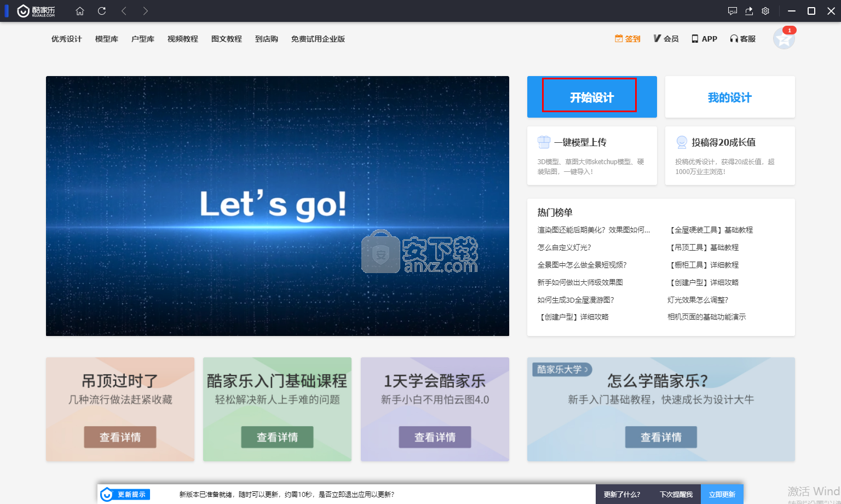Click 投稿得20成长值 card title
The image size is (841, 504).
[724, 142]
